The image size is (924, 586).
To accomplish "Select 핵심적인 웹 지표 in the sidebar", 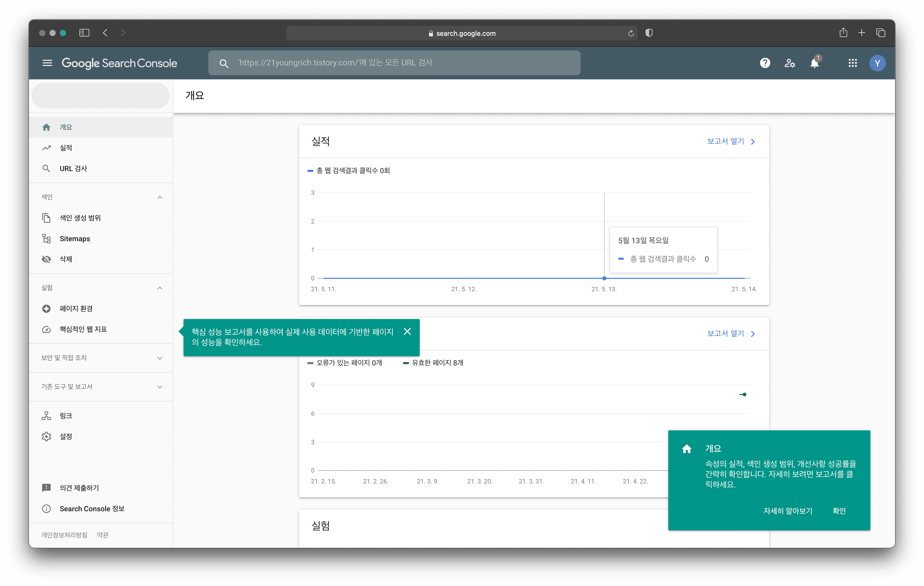I will (83, 329).
